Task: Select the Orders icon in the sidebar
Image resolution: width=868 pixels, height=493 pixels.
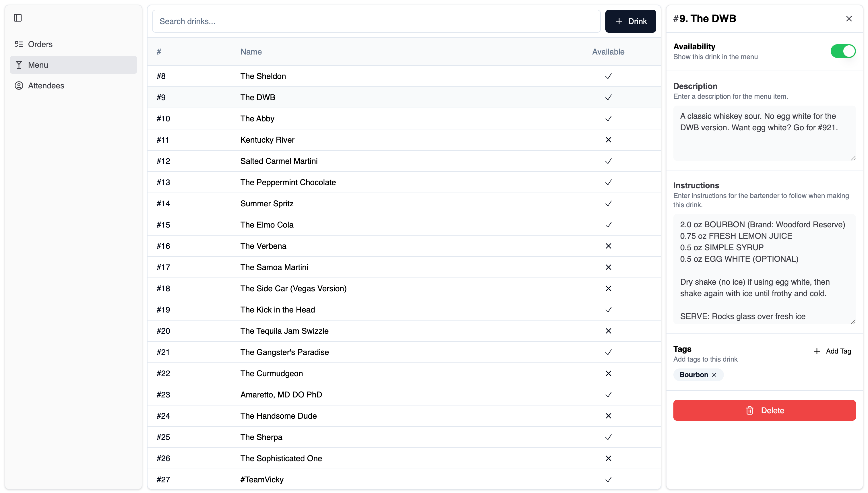Action: click(x=19, y=44)
